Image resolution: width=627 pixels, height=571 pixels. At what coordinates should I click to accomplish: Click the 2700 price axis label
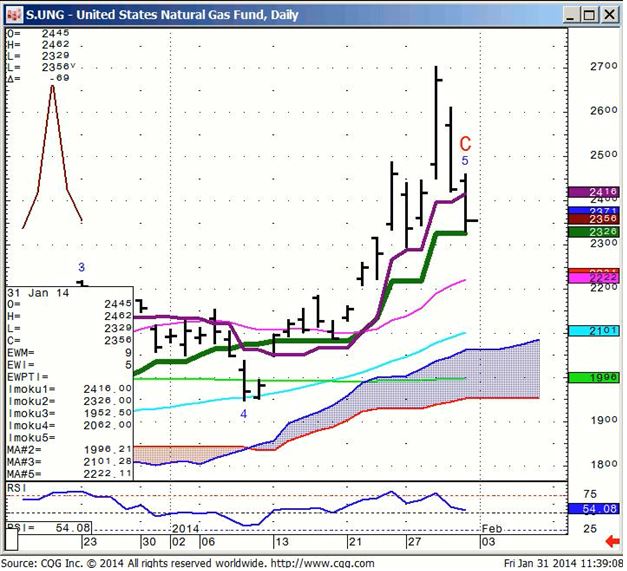[x=604, y=66]
